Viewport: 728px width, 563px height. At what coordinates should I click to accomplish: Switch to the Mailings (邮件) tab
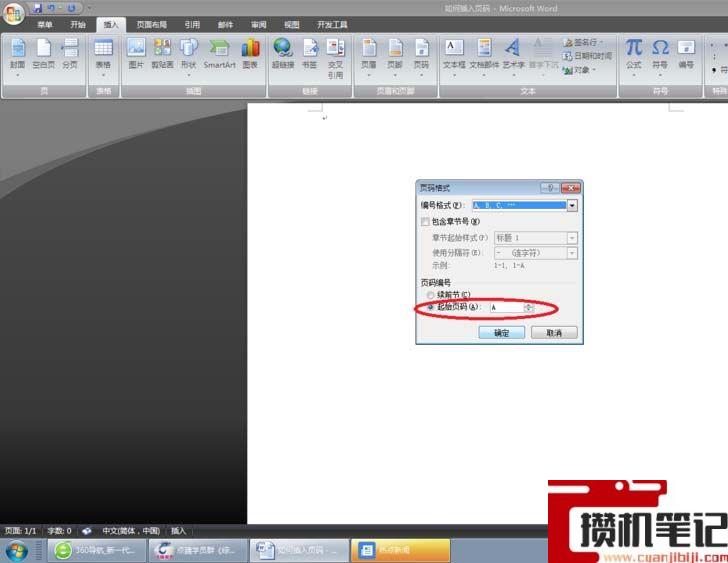pyautogui.click(x=226, y=25)
